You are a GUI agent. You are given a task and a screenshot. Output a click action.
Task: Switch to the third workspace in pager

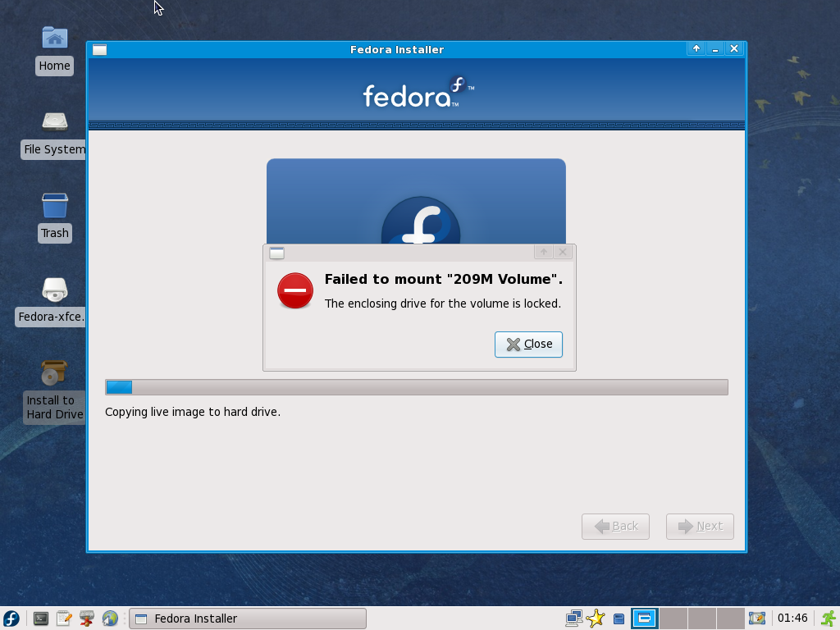[702, 619]
